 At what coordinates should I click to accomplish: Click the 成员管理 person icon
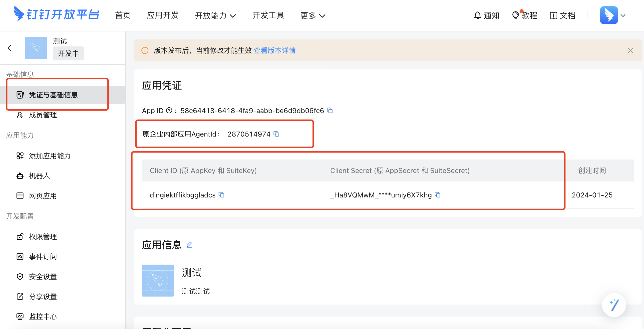20,115
